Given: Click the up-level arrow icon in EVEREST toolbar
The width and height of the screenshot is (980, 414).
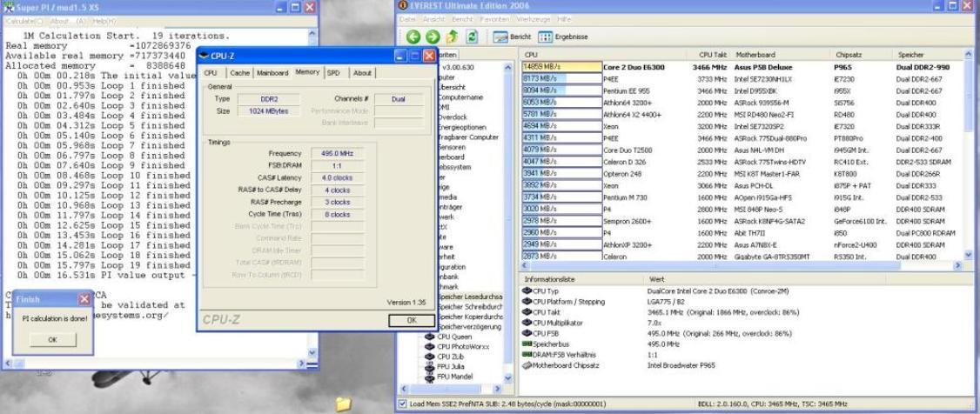Looking at the screenshot, I should pos(452,37).
